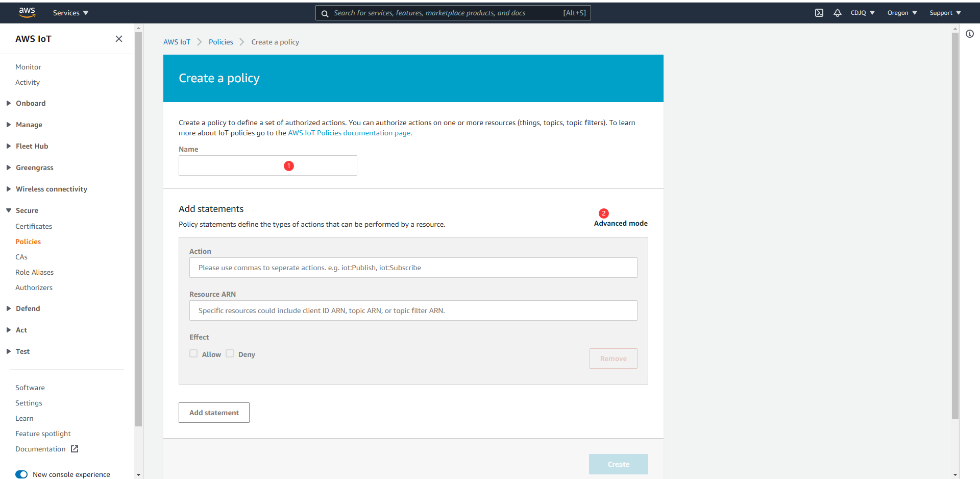
Task: Open Certificates under Secure
Action: (34, 226)
